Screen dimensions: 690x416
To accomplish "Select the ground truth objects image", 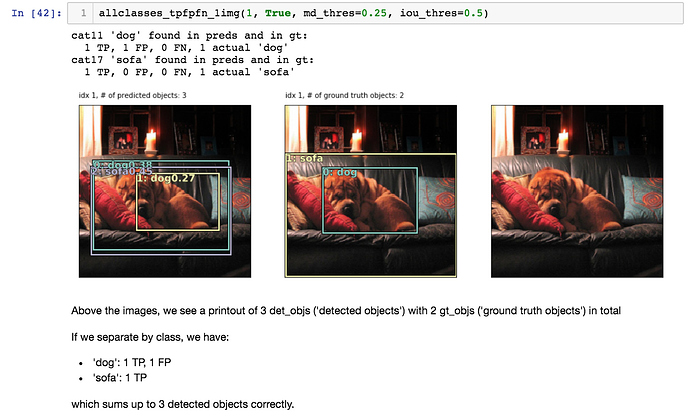I will 372,190.
